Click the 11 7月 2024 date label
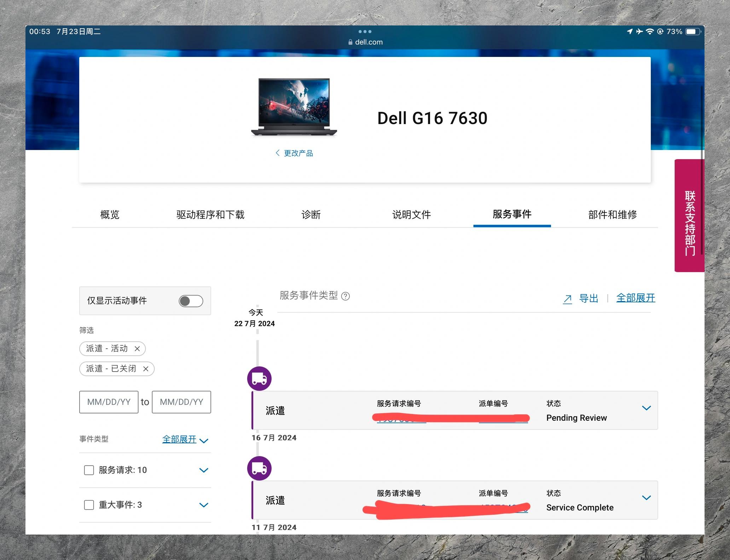Screen dimensions: 730x560 [x=274, y=527]
